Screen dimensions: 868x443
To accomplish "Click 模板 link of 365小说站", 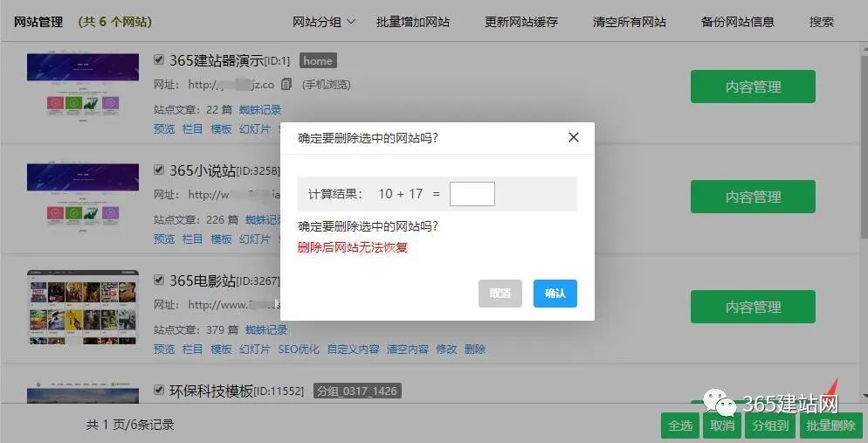I will point(221,239).
